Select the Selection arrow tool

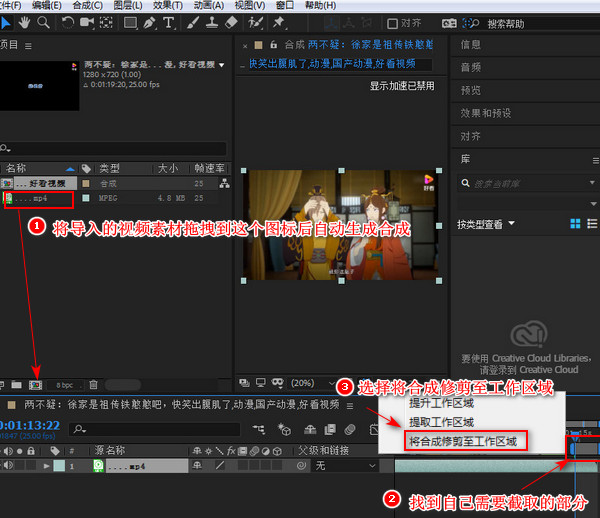tap(5, 23)
